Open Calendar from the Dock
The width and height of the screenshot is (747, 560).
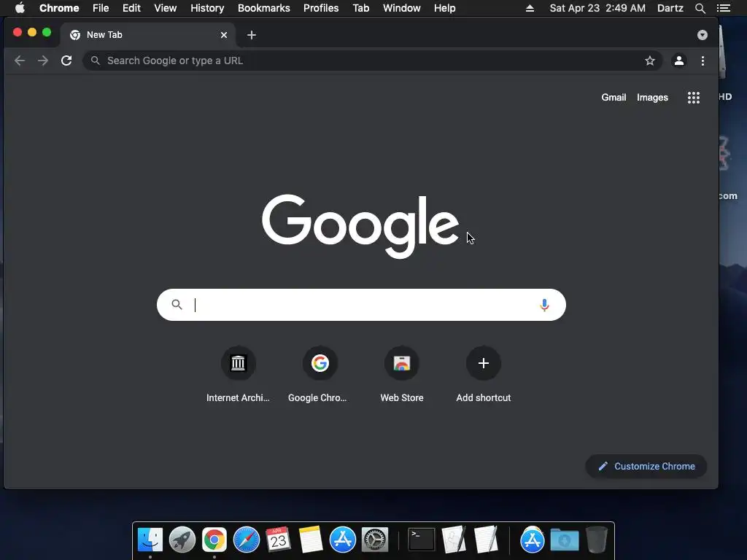click(x=278, y=540)
